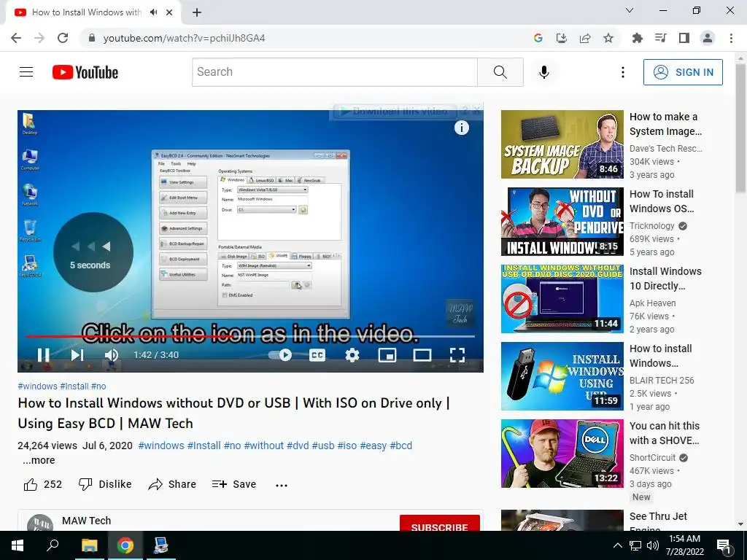Mute the video volume
The width and height of the screenshot is (747, 560).
click(x=112, y=355)
